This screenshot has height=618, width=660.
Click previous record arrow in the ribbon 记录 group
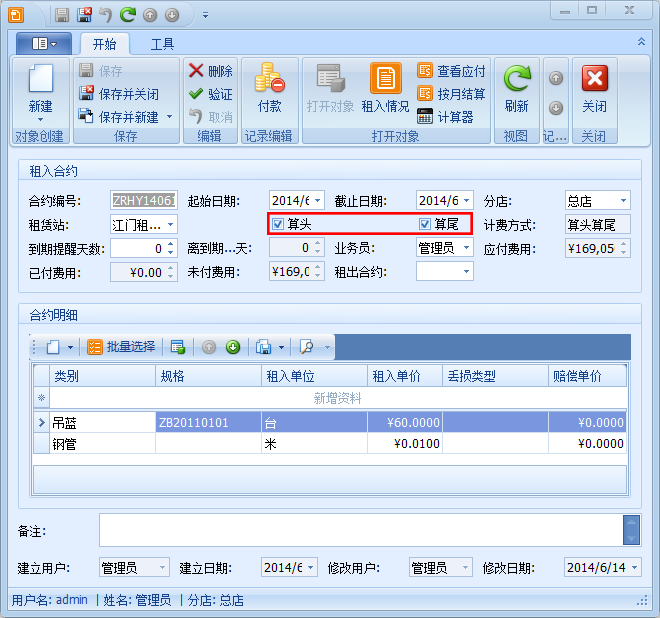click(556, 78)
